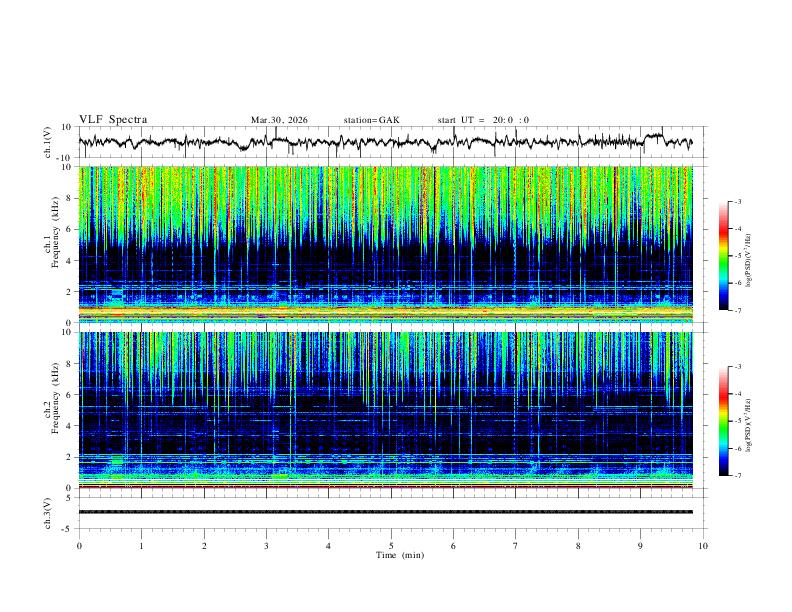Screen dimensions: 792x612
Task: Click time axis tick label "6"
Action: [454, 546]
